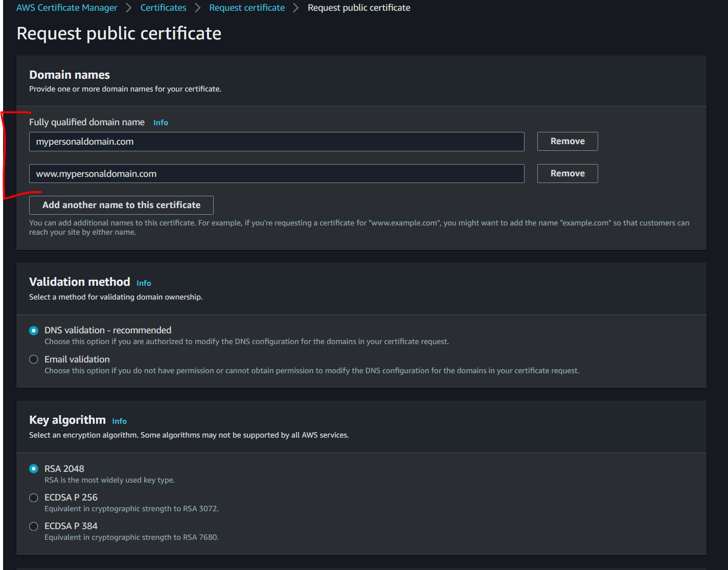Remove the www.mypersonaldomain.com domain entry
The image size is (728, 570).
567,173
